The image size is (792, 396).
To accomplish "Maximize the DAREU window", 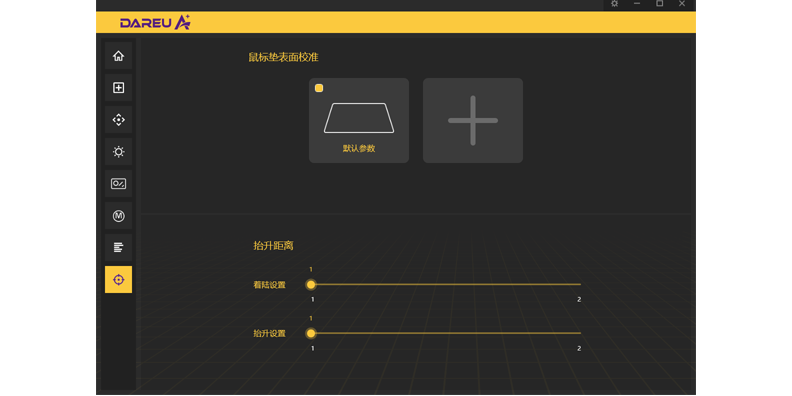I will tap(659, 4).
